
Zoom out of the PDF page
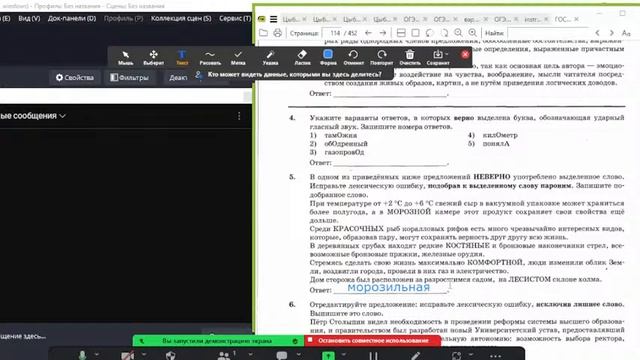(x=458, y=33)
